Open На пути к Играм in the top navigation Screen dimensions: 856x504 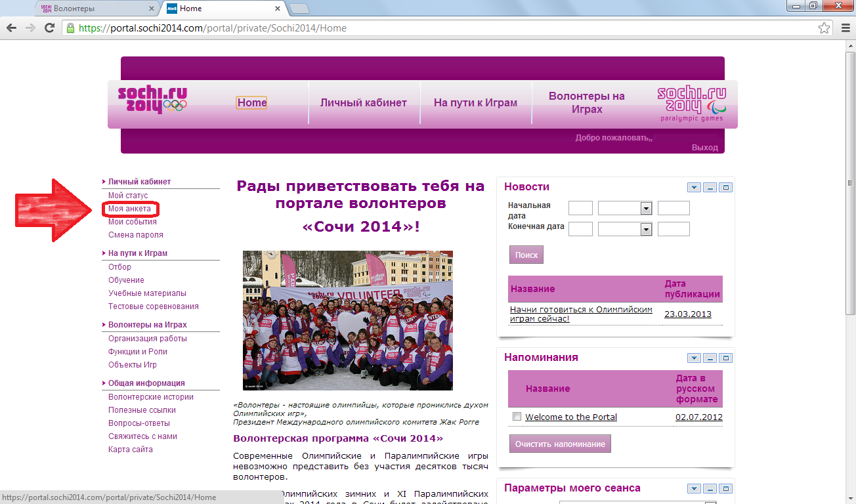point(475,103)
